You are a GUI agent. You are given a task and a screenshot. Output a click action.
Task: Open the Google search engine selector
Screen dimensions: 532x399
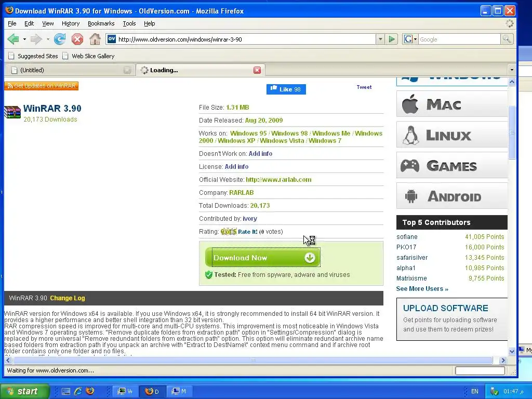click(410, 39)
